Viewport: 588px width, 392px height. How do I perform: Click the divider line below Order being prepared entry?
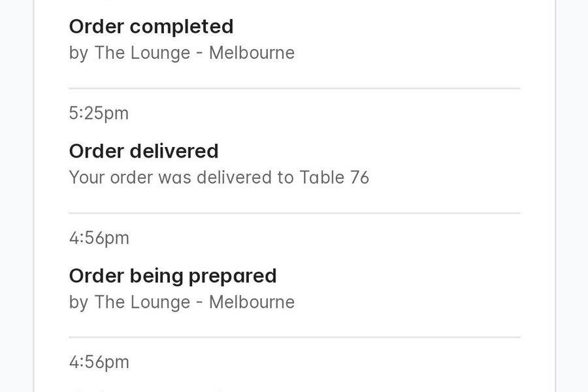coord(295,337)
